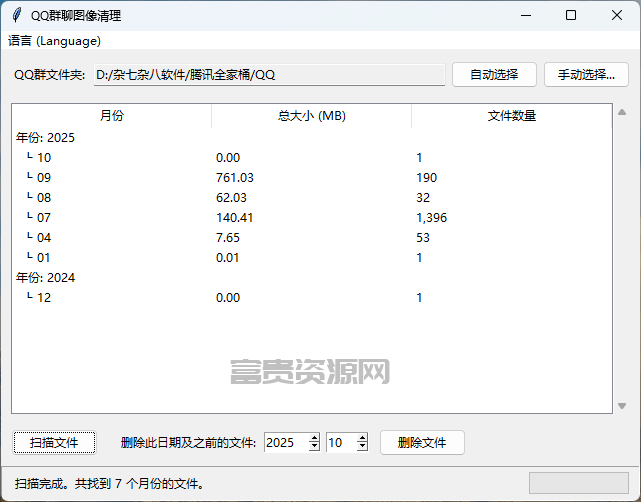The image size is (641, 502).
Task: Click the file count 1,396
Action: point(432,218)
